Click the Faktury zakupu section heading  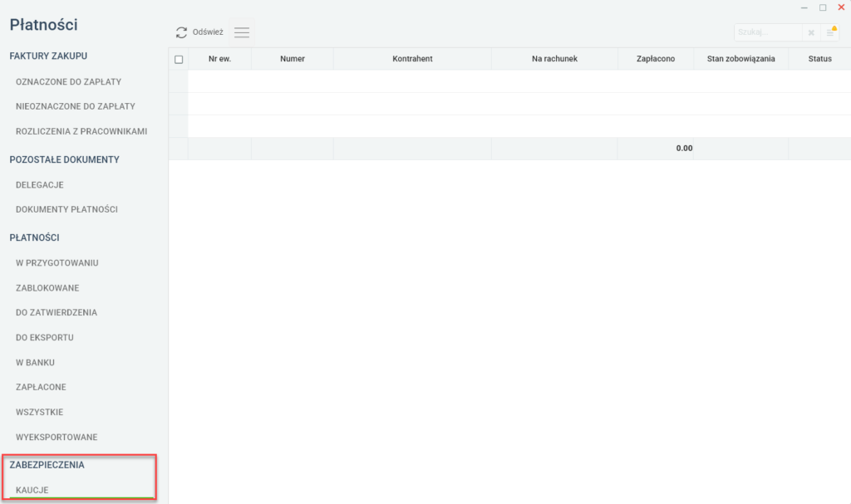click(48, 56)
